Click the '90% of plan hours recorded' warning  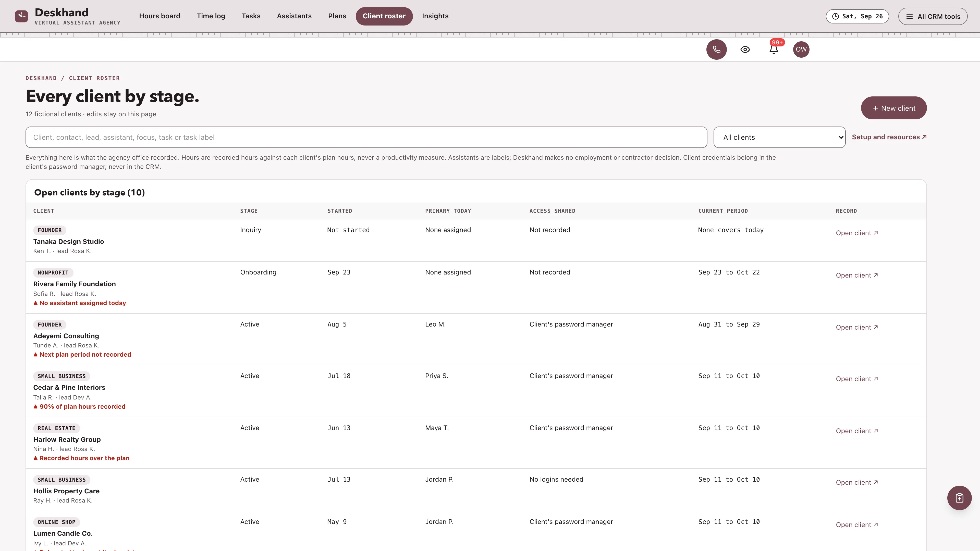(x=79, y=407)
